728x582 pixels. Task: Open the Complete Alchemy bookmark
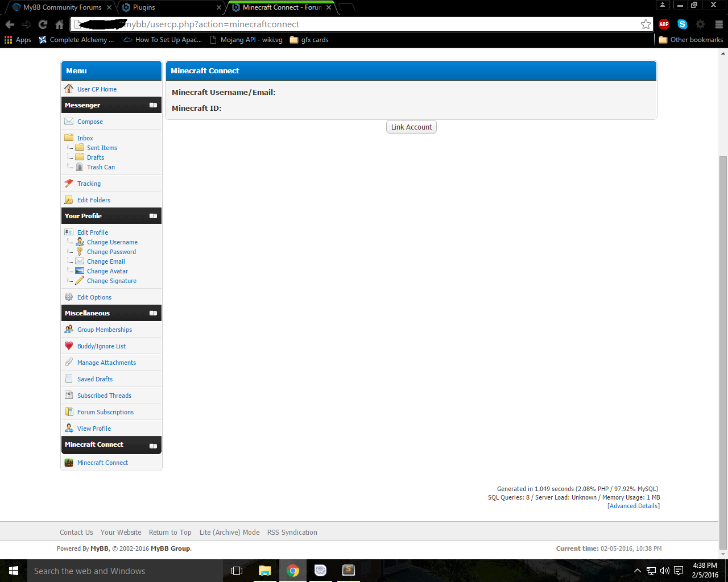77,40
